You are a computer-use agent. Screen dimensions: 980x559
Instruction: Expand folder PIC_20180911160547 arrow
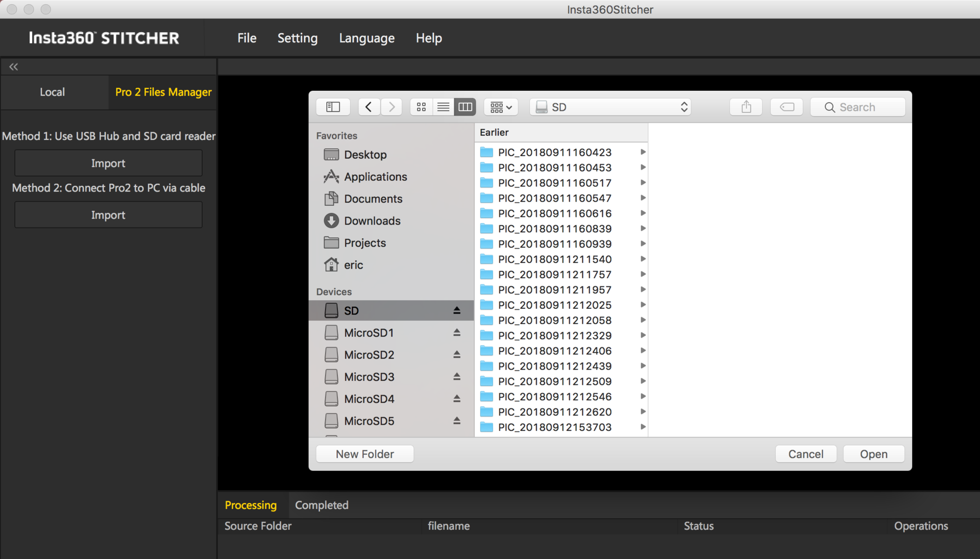[643, 198]
